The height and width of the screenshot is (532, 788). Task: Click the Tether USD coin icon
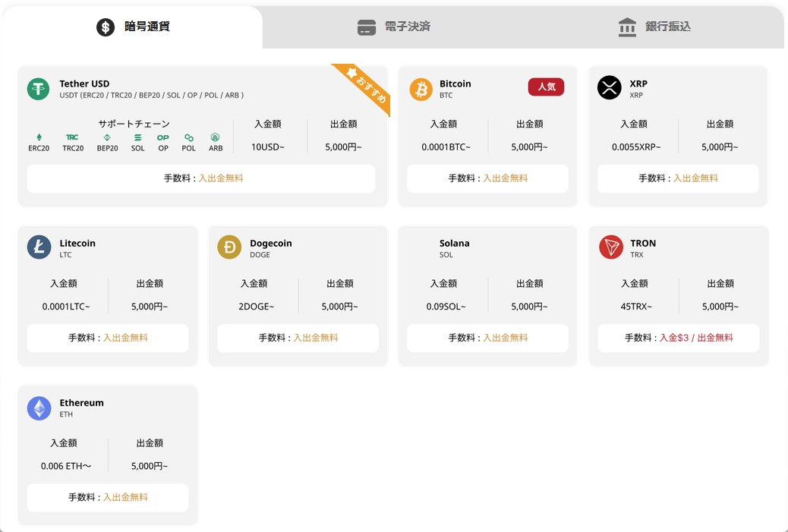38,89
